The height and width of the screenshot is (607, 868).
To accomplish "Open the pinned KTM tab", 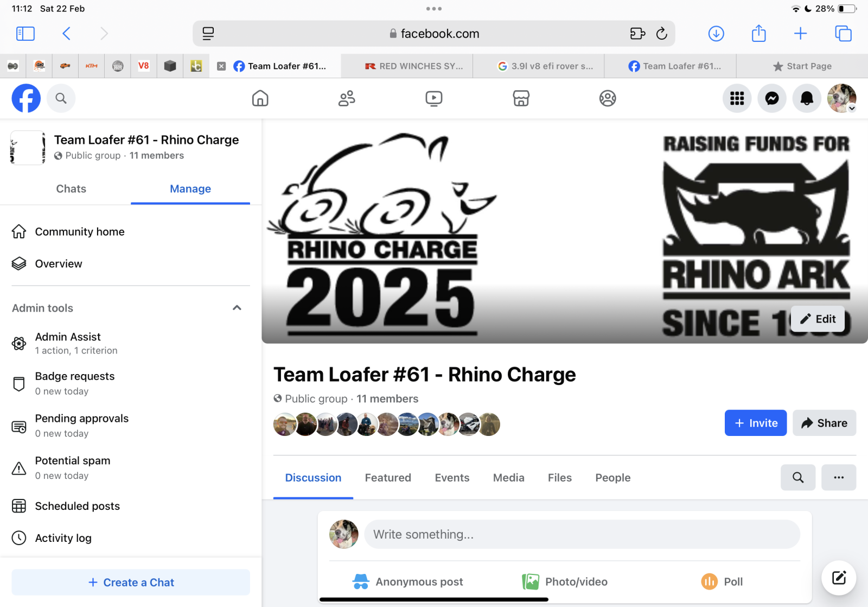I will point(92,66).
